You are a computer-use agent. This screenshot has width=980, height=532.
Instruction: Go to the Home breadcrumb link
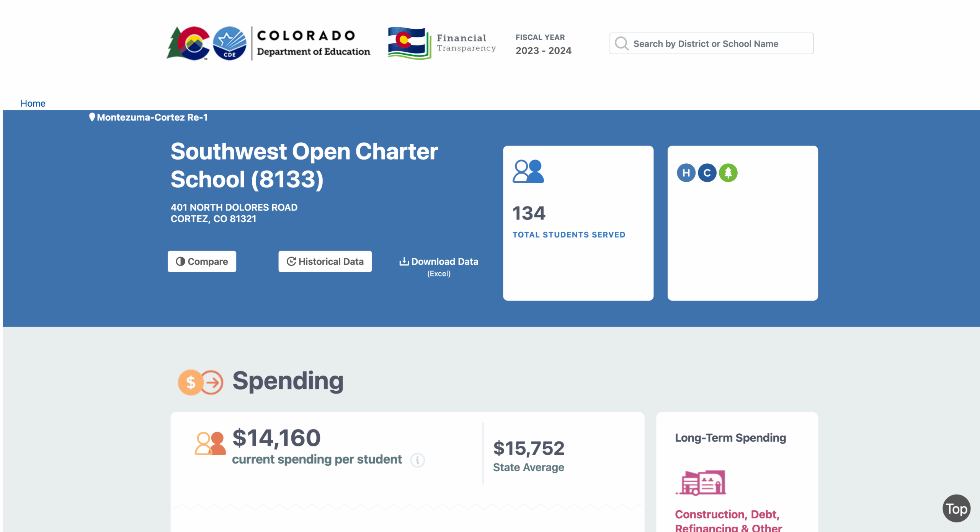[x=33, y=103]
